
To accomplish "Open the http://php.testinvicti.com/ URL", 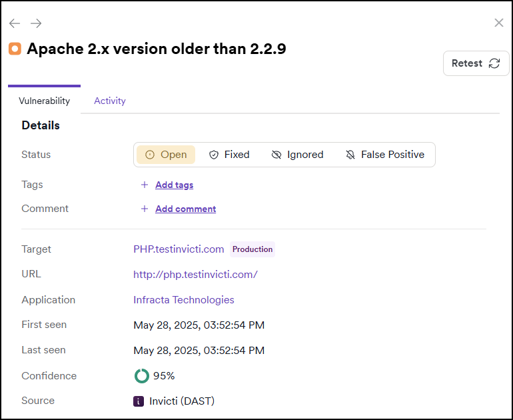I will [195, 274].
